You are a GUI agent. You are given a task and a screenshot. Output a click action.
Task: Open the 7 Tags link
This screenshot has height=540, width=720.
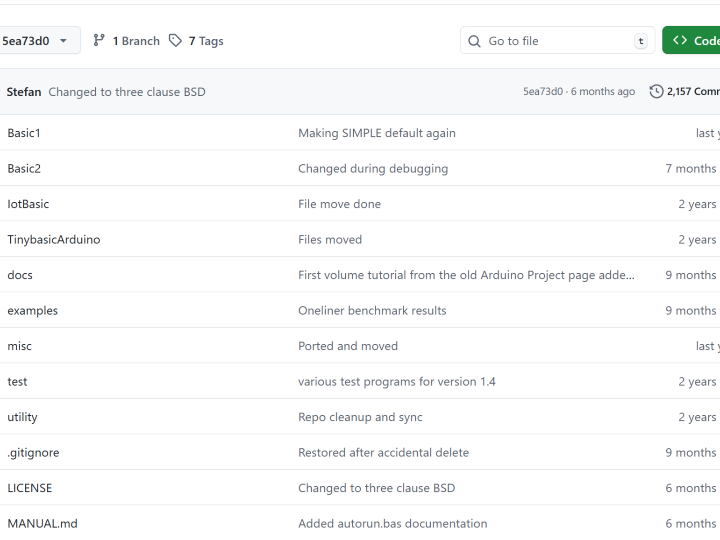pyautogui.click(x=205, y=41)
